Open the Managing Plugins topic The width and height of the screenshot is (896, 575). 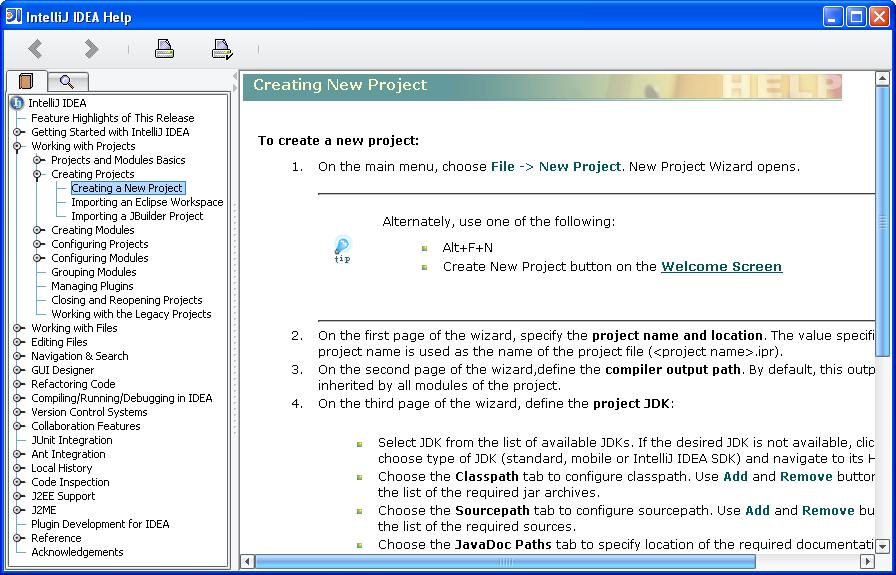click(92, 286)
